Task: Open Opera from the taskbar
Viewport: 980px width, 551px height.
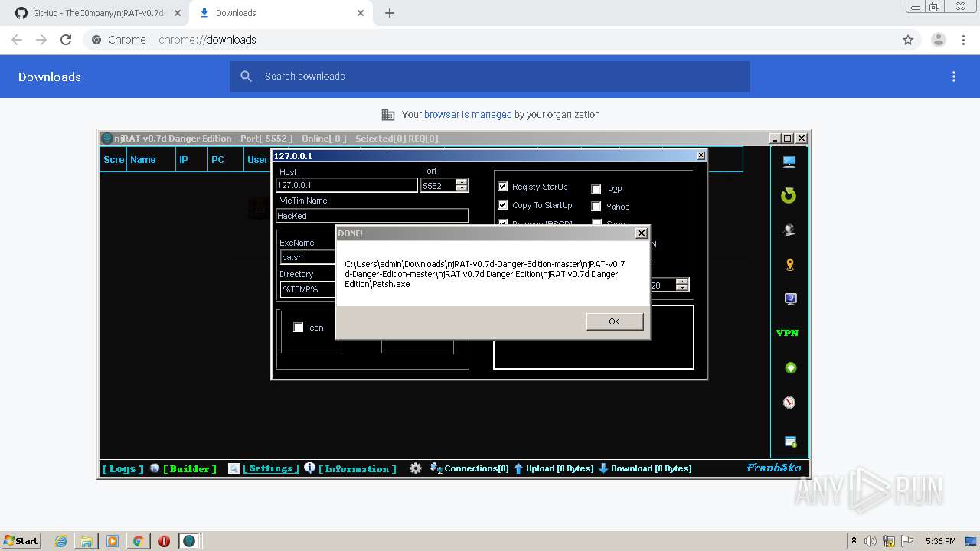Action: point(164,541)
